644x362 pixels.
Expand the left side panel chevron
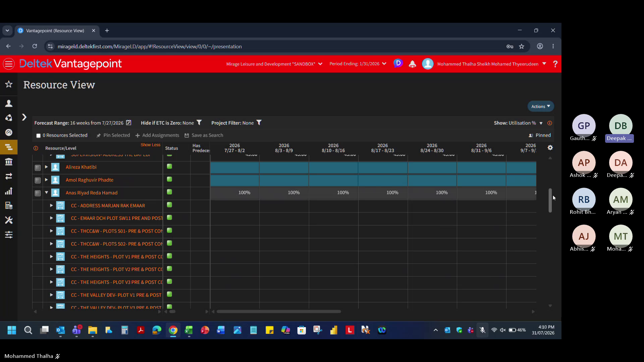coord(24,117)
